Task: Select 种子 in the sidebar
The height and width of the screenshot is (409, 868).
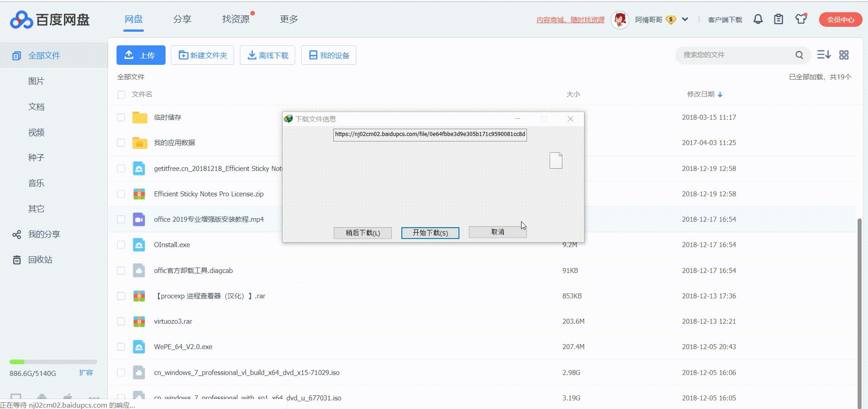Action: [36, 158]
